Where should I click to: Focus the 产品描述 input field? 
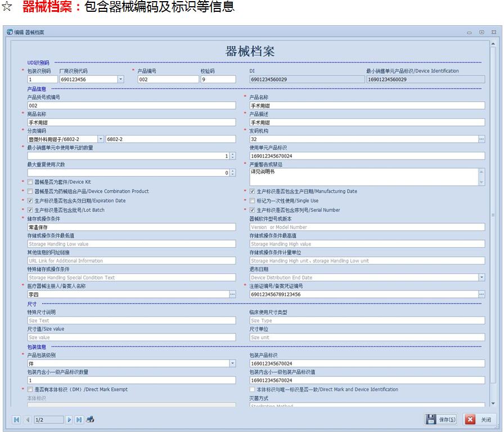click(x=367, y=123)
